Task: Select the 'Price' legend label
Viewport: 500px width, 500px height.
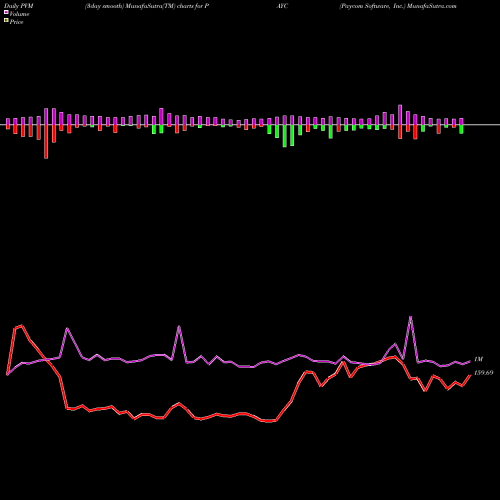Action: point(16,22)
